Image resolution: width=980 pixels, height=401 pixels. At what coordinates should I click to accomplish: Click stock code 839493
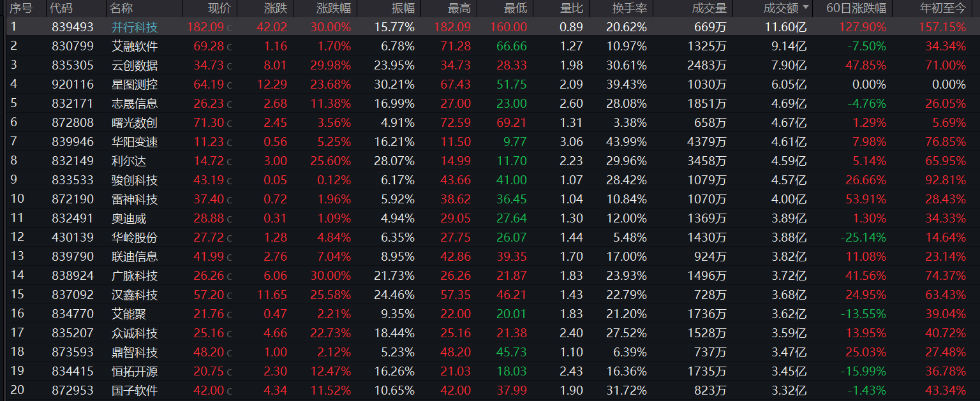[x=73, y=27]
